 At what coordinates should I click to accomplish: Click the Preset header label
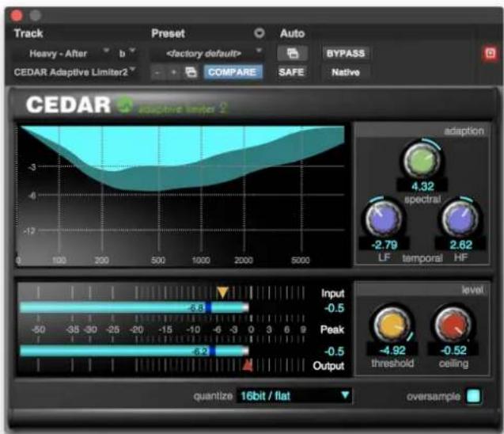tap(168, 33)
